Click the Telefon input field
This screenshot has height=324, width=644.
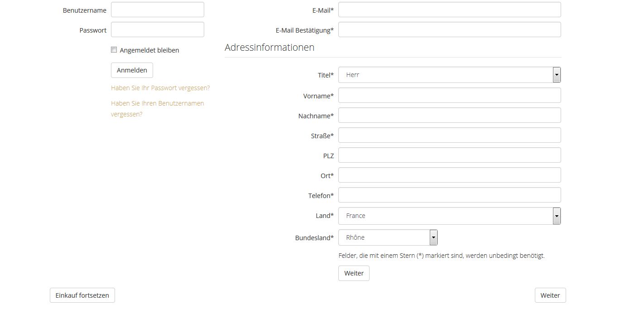(449, 195)
